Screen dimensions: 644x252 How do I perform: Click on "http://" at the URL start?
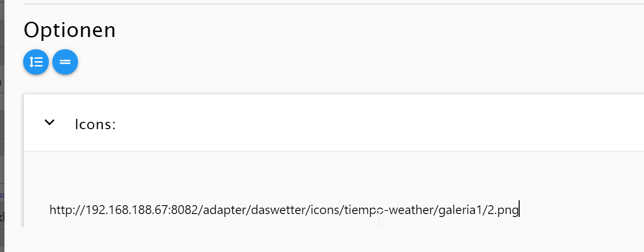click(x=64, y=211)
